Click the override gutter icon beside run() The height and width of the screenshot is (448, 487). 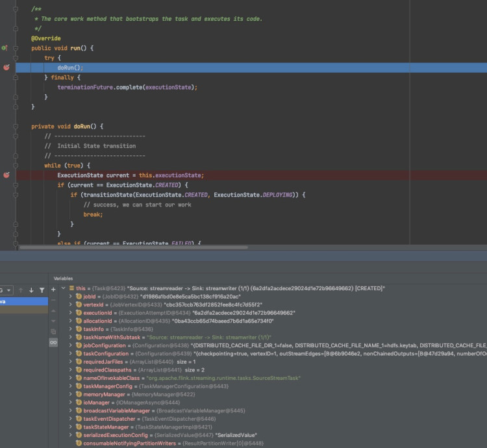tap(5, 48)
